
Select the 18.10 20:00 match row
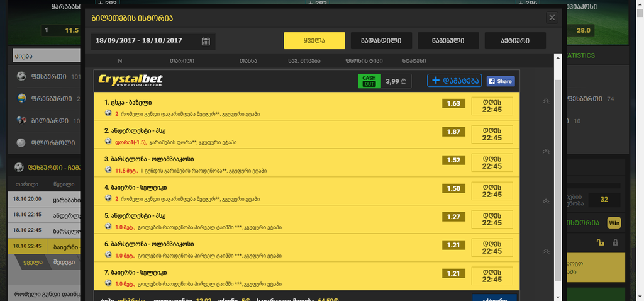(45, 199)
